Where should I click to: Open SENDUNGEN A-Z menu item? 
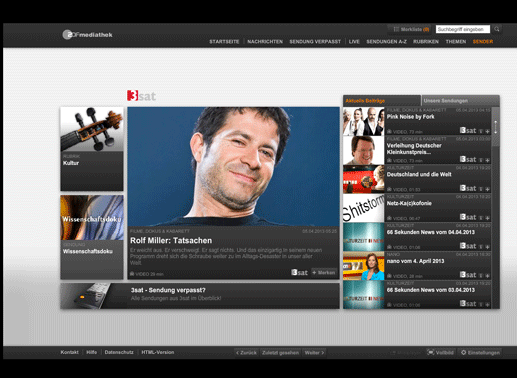386,42
